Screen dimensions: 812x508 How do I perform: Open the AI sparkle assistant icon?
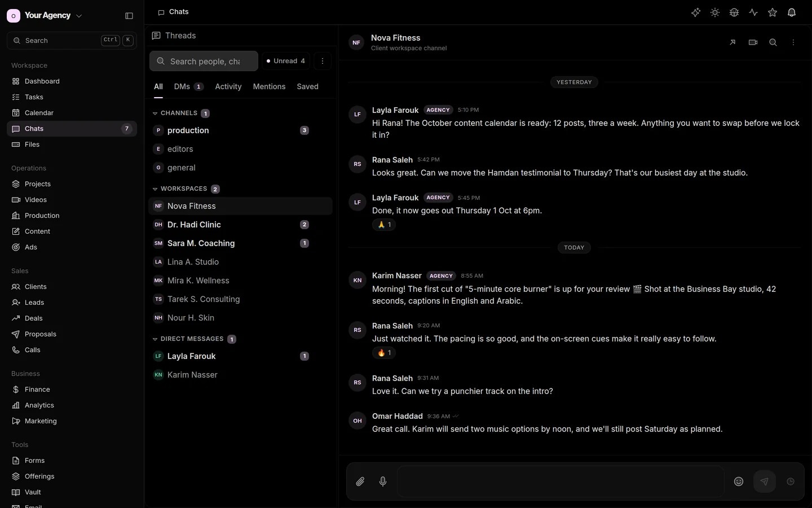(x=696, y=12)
